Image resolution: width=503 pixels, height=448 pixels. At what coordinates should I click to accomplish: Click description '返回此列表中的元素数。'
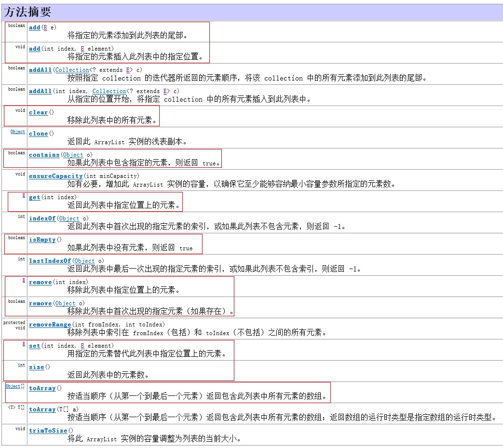tap(108, 375)
